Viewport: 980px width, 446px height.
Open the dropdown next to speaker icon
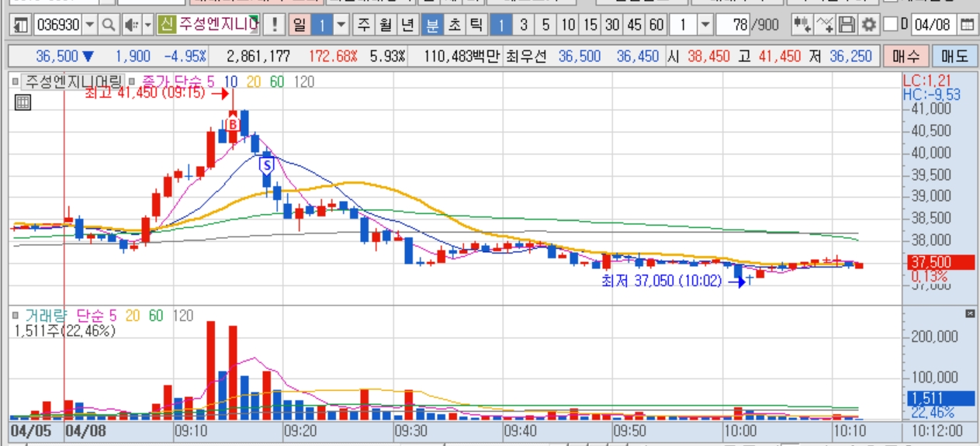click(147, 25)
